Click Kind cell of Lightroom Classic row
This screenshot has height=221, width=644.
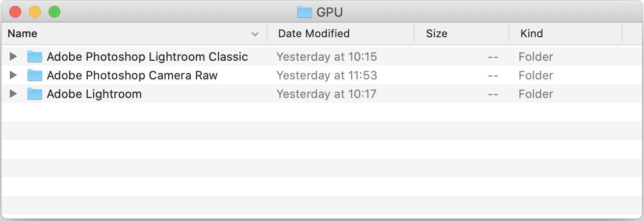(536, 57)
